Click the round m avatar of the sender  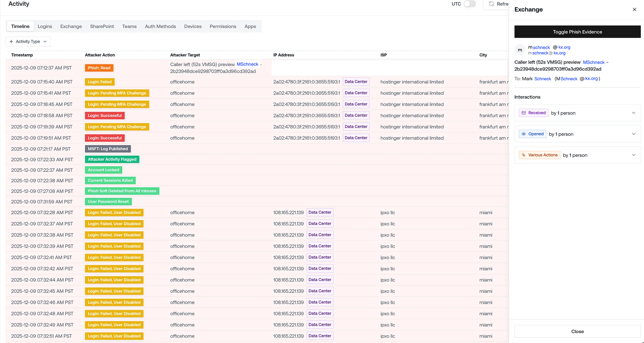coord(520,50)
